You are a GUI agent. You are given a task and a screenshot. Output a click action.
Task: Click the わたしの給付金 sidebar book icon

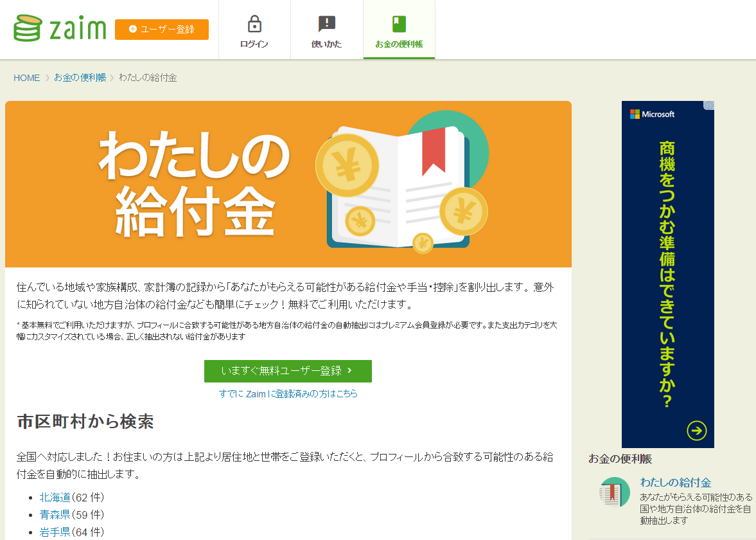click(x=614, y=492)
